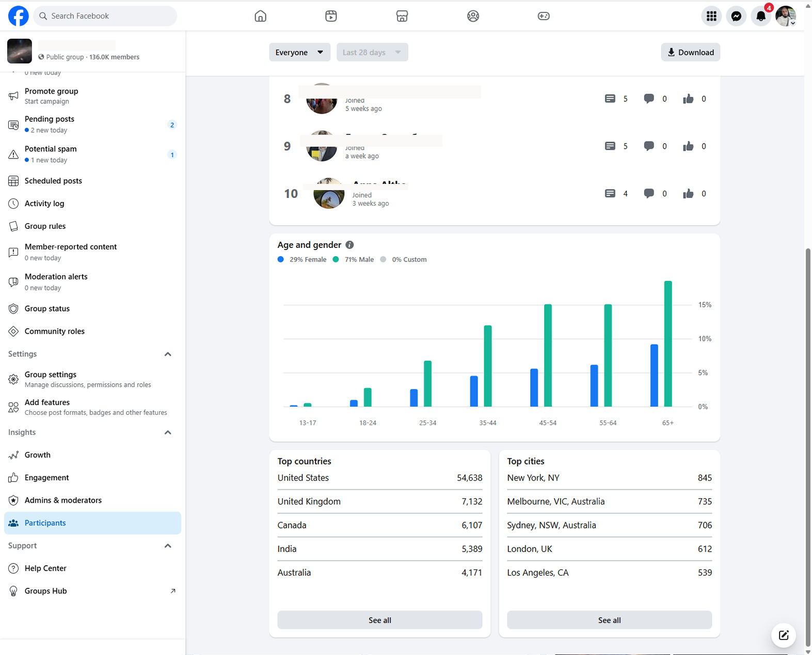812x655 pixels.
Task: Open notifications bell icon
Action: [x=761, y=16]
